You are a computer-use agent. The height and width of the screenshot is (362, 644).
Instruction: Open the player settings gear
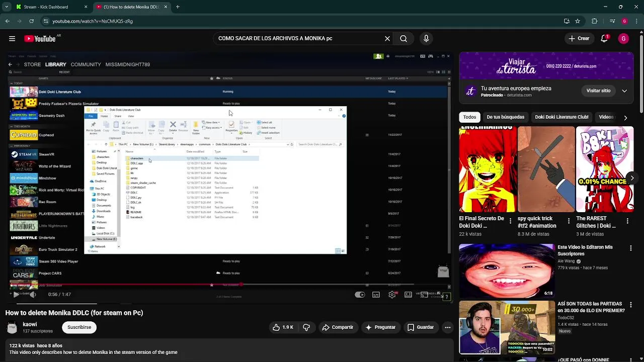point(392,295)
